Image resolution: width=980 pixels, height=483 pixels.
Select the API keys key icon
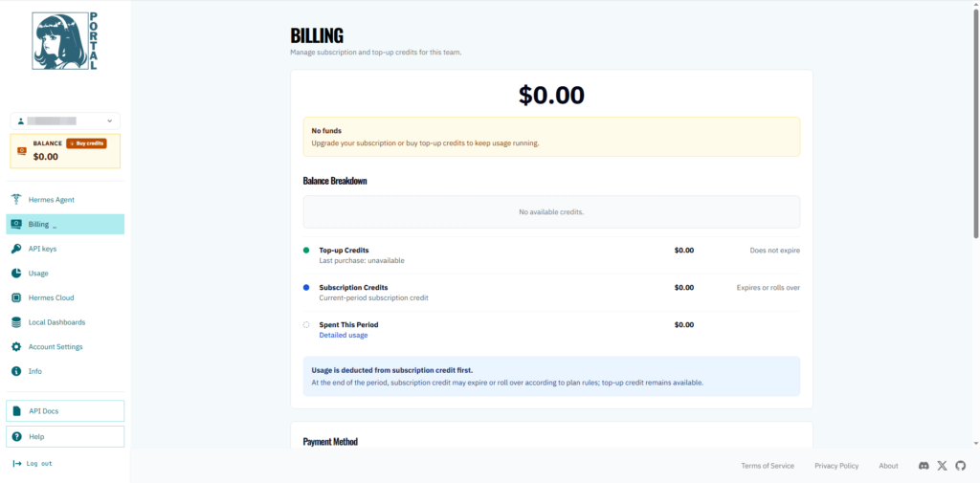[x=17, y=249]
